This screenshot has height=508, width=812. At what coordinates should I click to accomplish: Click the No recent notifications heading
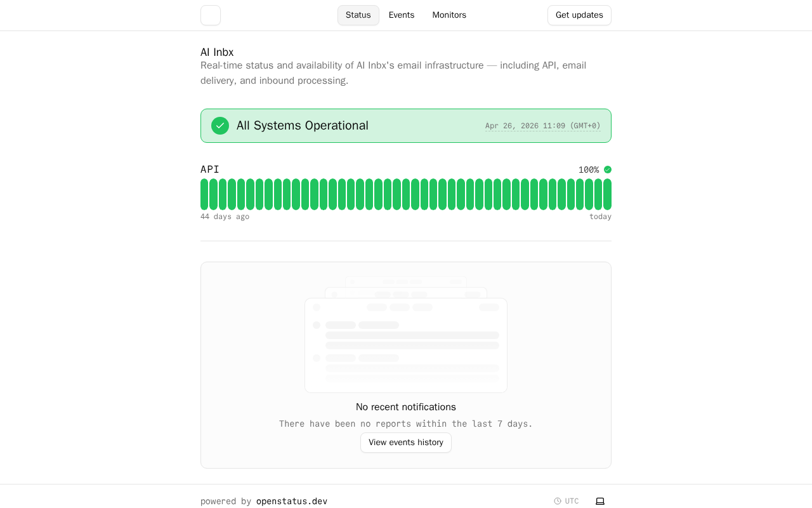[406, 407]
